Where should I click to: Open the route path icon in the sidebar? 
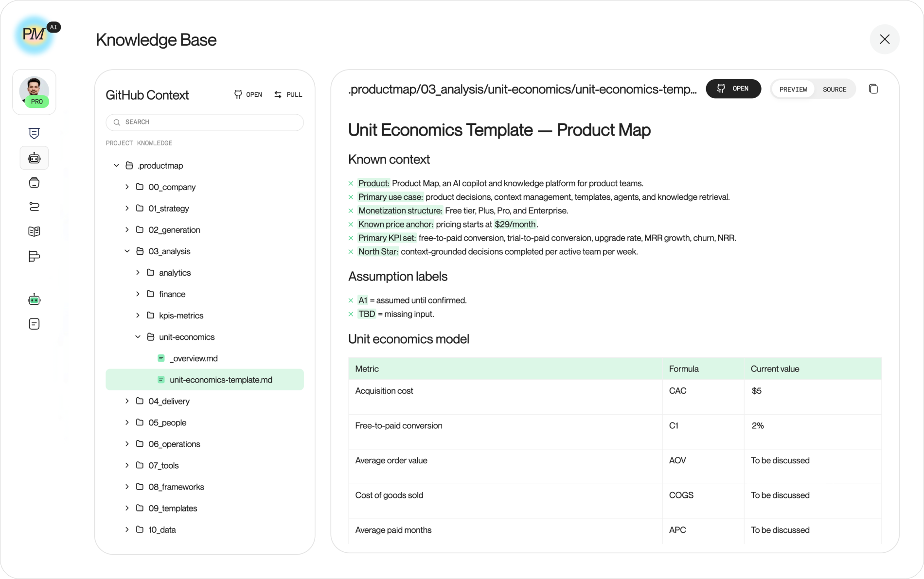point(34,207)
